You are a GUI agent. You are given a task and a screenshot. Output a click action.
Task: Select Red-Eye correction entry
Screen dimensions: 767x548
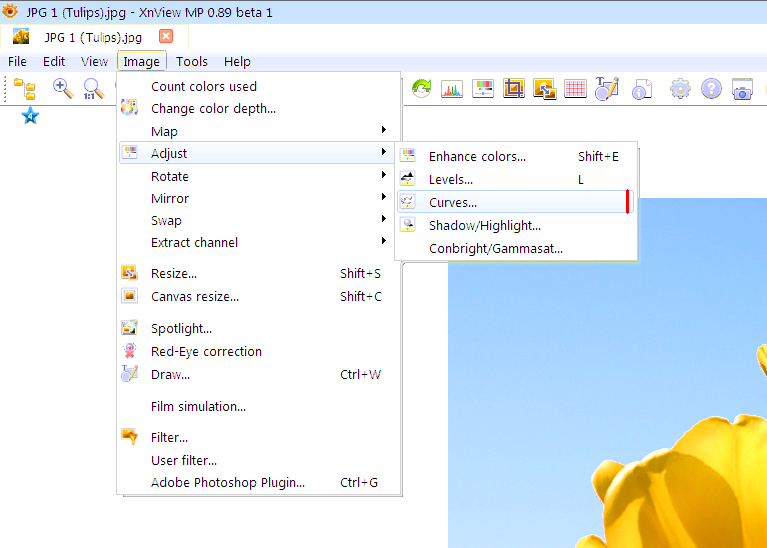point(258,351)
